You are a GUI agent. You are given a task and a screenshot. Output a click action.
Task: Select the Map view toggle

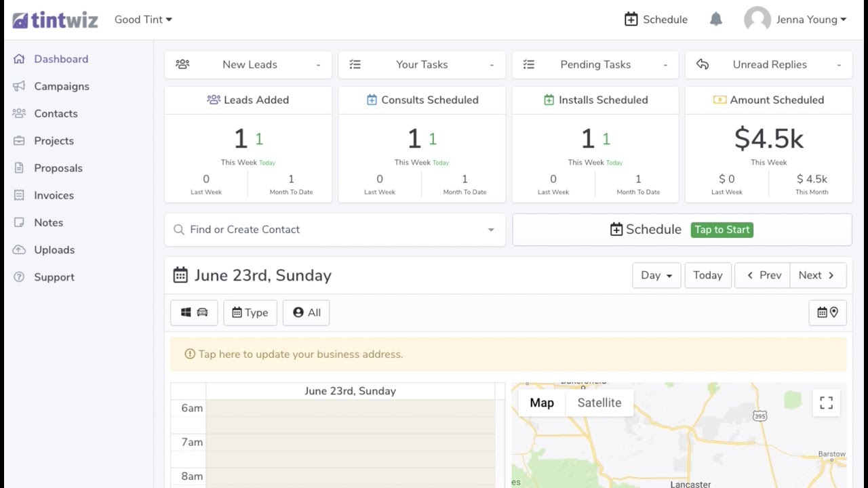click(x=542, y=403)
